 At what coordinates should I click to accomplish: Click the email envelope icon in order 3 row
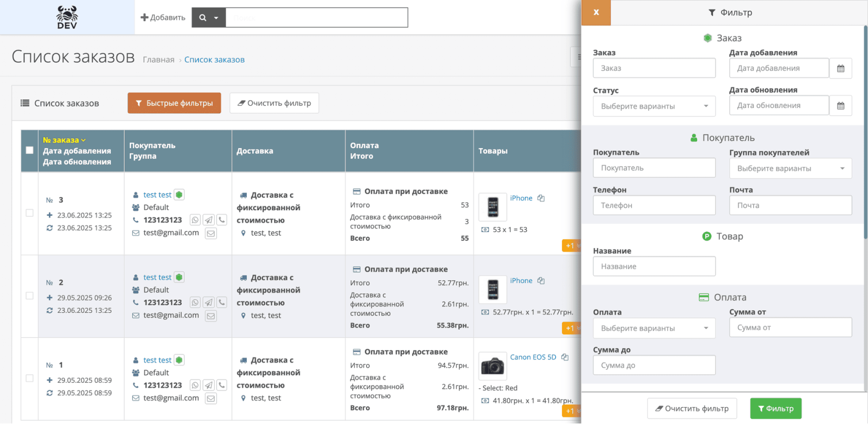tap(211, 233)
